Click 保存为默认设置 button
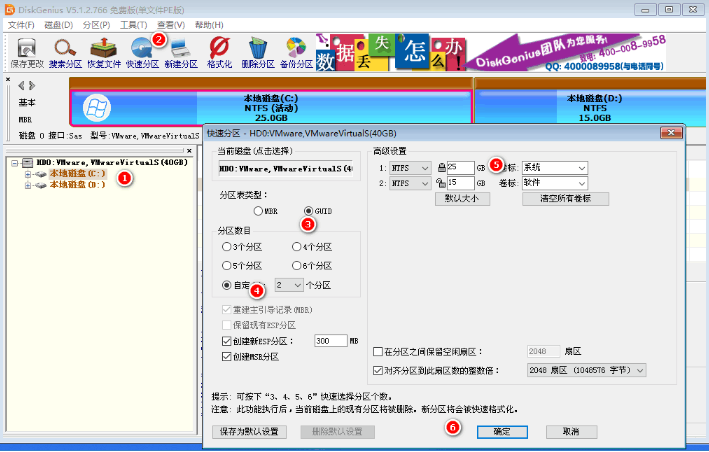Screen dimensions: 709x452 (x=249, y=432)
